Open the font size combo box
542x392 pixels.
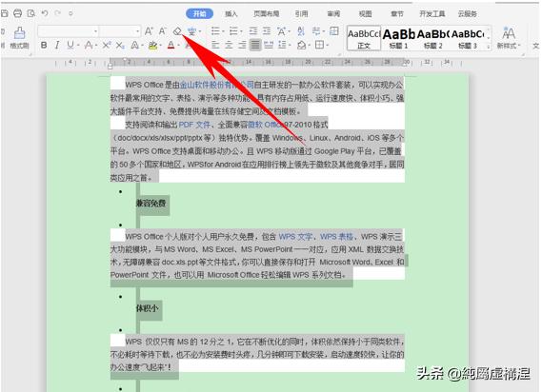(120, 31)
